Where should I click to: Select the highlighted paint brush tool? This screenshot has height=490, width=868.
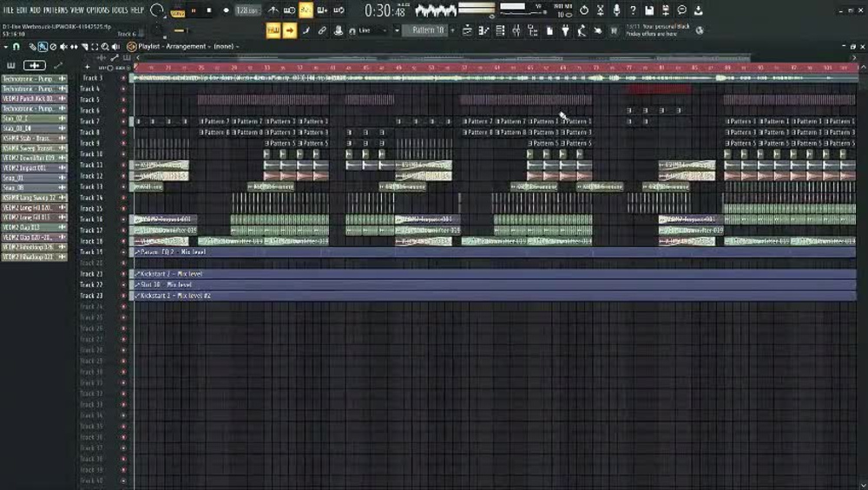(43, 47)
